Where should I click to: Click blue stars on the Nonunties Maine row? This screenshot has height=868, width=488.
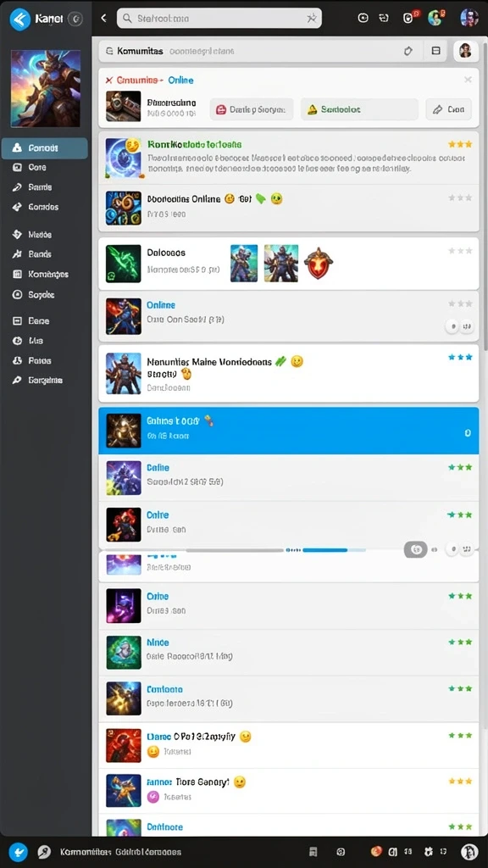point(460,357)
